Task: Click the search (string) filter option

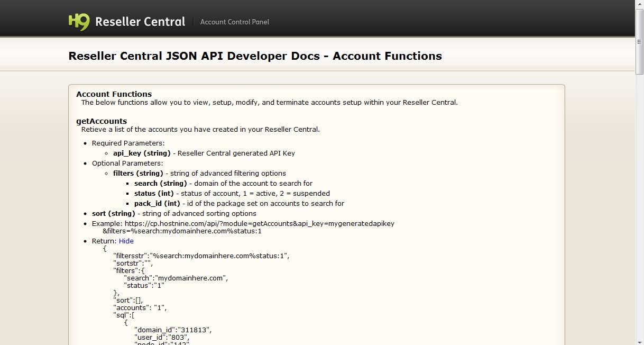Action: [161, 183]
